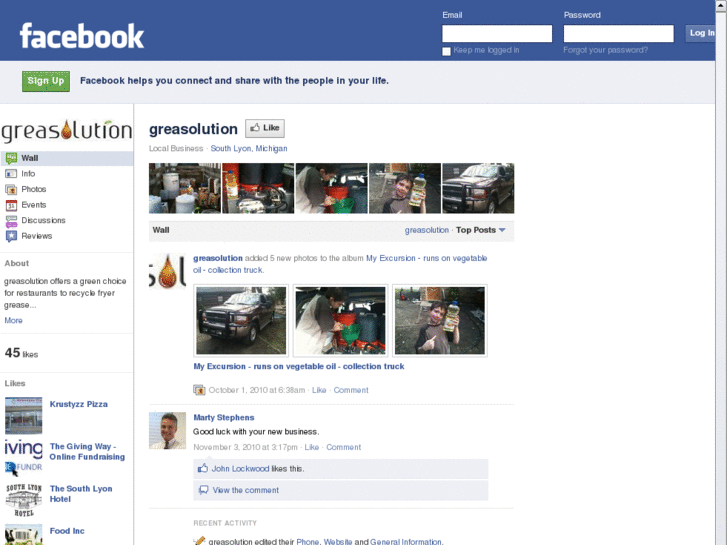
Task: Click the Log In button
Action: point(701,33)
